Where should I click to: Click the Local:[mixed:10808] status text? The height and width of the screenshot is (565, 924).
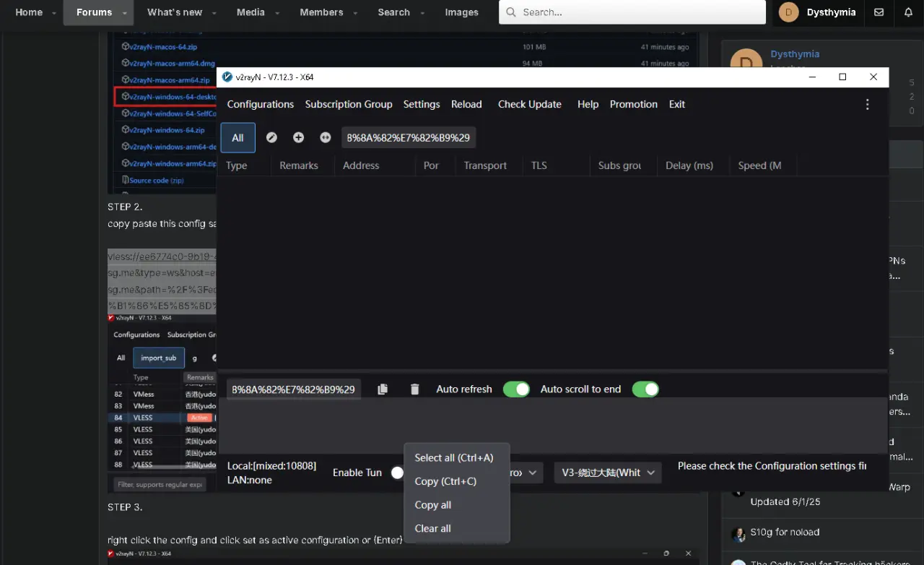point(271,466)
